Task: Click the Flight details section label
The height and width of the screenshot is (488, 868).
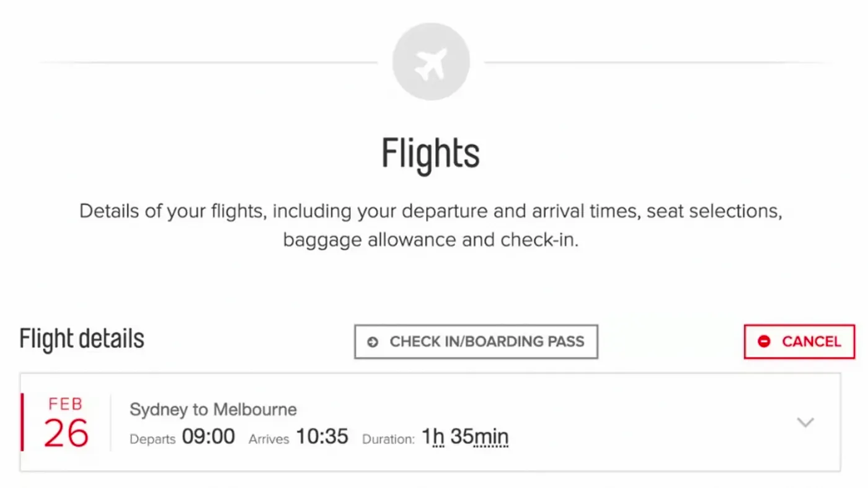Action: (x=81, y=339)
